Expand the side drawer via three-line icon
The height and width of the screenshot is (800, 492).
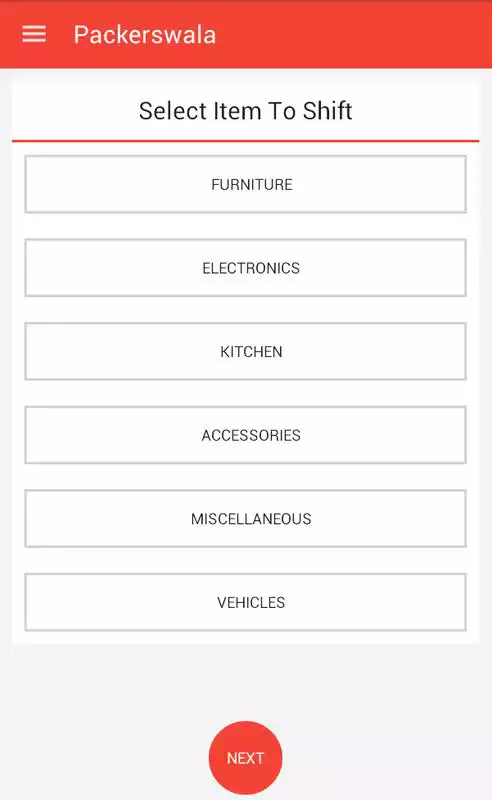coord(34,34)
